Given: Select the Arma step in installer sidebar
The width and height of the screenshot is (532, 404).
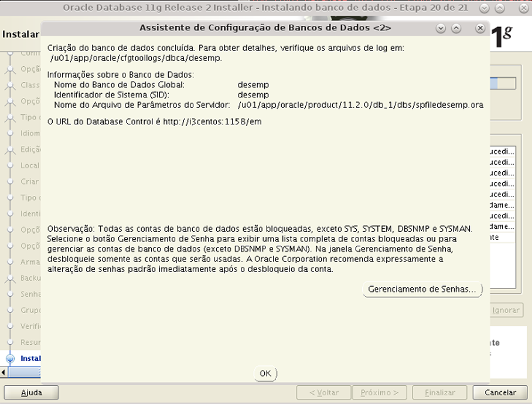Looking at the screenshot, I should (30, 262).
